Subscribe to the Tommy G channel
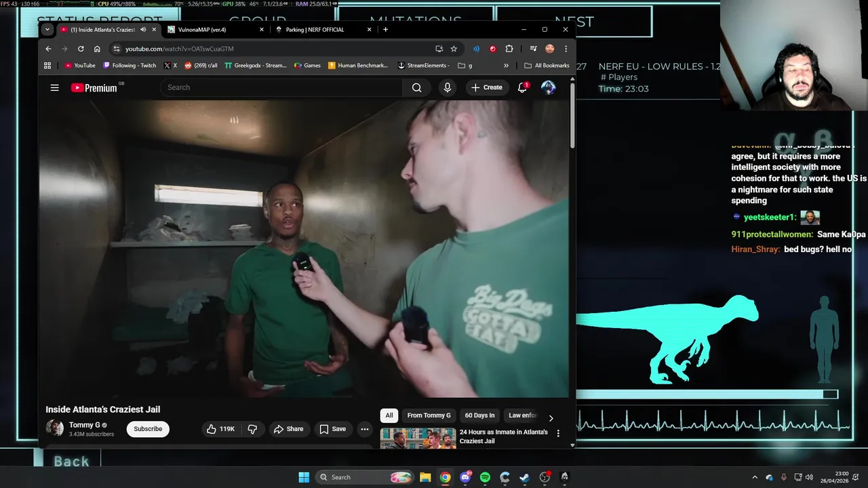The height and width of the screenshot is (488, 868). pyautogui.click(x=148, y=429)
